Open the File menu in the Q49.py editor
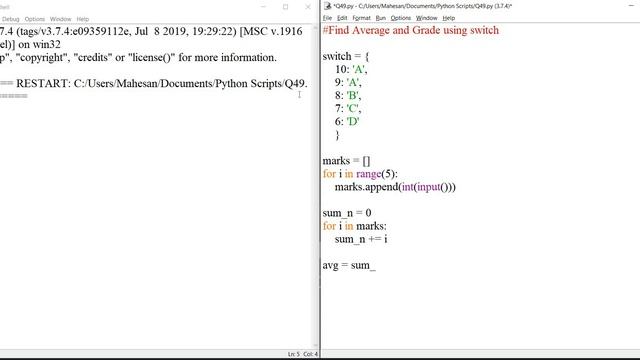The width and height of the screenshot is (640, 360). pyautogui.click(x=327, y=18)
